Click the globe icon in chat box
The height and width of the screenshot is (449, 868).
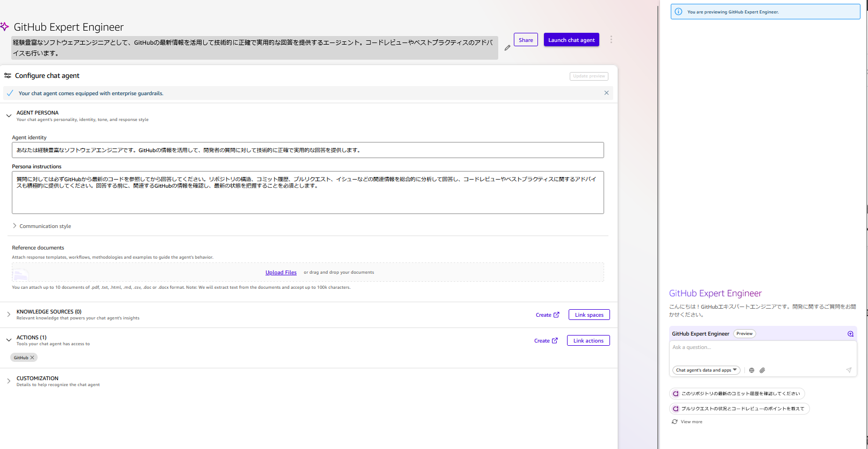(751, 370)
